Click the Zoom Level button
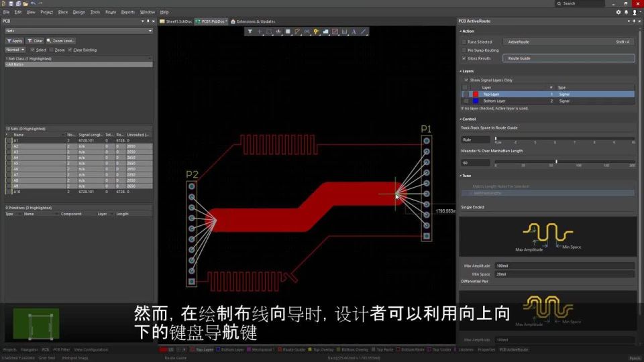The height and width of the screenshot is (362, 644). click(61, 41)
